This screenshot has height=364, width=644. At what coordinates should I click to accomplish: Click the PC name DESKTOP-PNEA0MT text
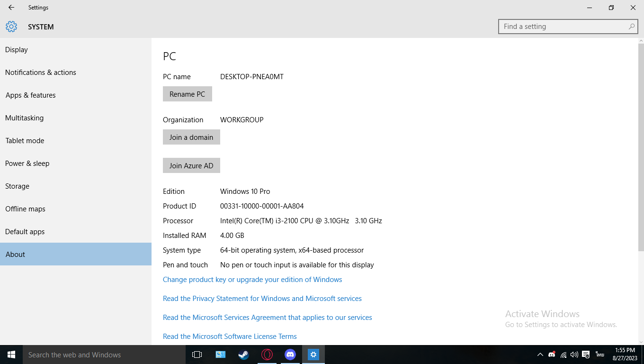[x=252, y=77]
